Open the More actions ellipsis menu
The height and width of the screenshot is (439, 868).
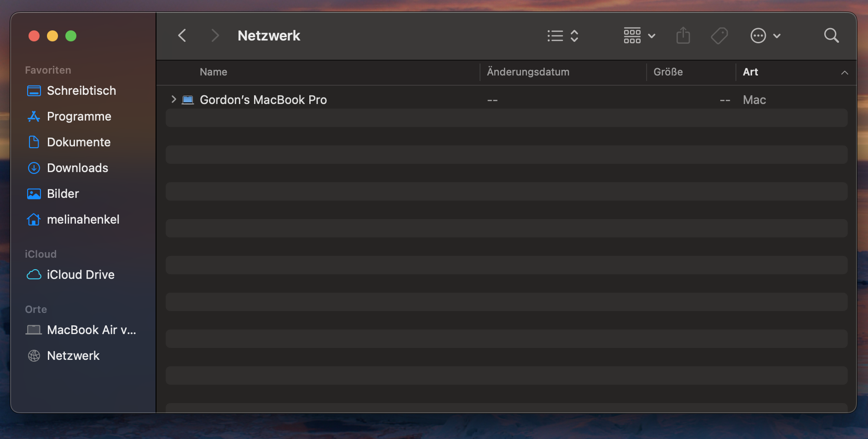pyautogui.click(x=765, y=35)
